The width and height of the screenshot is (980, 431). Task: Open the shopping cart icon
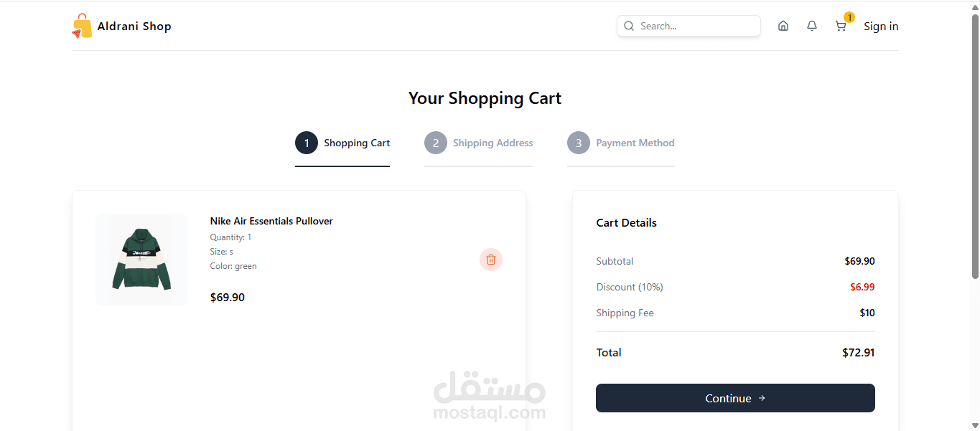coord(841,26)
